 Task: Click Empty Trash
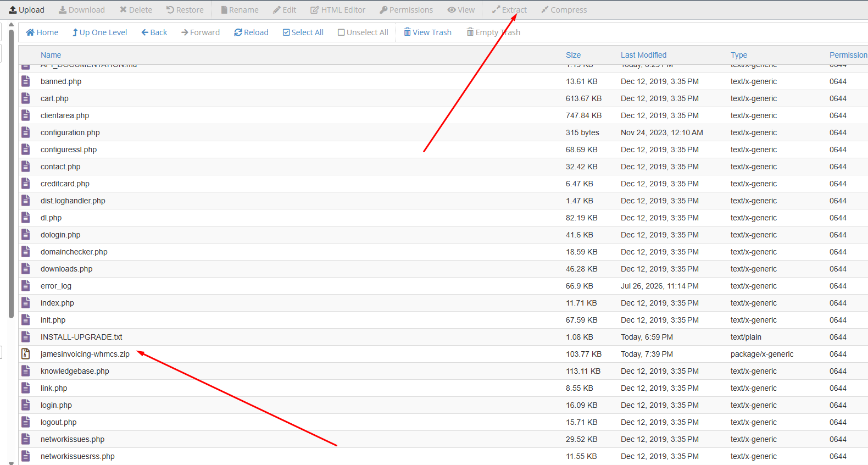point(493,32)
